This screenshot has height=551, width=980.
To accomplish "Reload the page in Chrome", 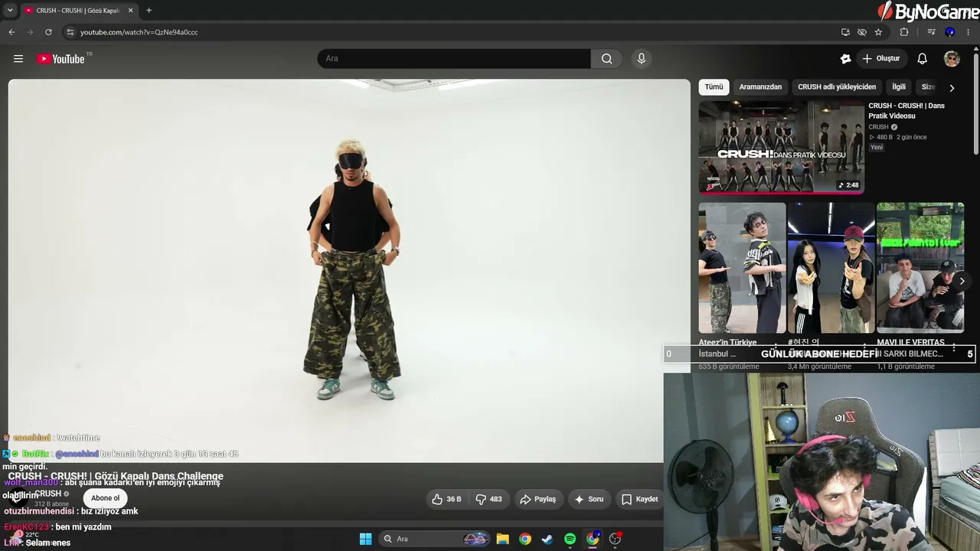I will coord(48,32).
